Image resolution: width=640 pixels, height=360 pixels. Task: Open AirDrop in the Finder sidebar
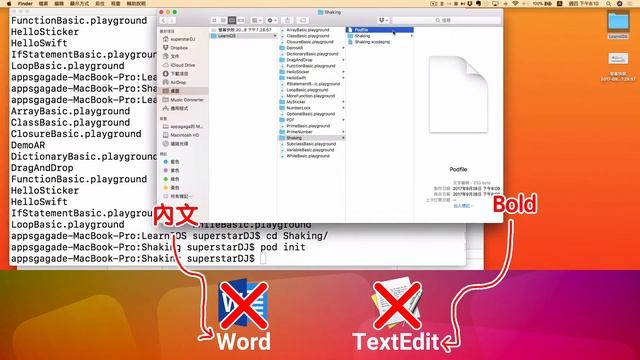coord(175,82)
